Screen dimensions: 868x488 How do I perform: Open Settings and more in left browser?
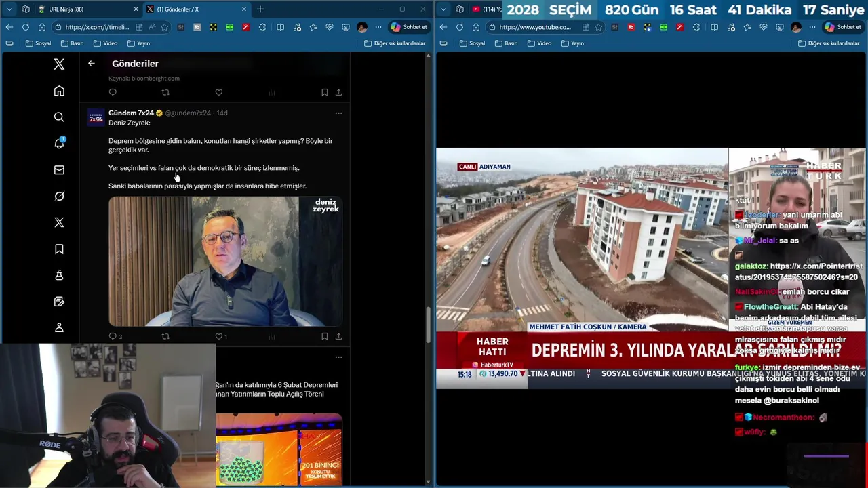click(378, 27)
